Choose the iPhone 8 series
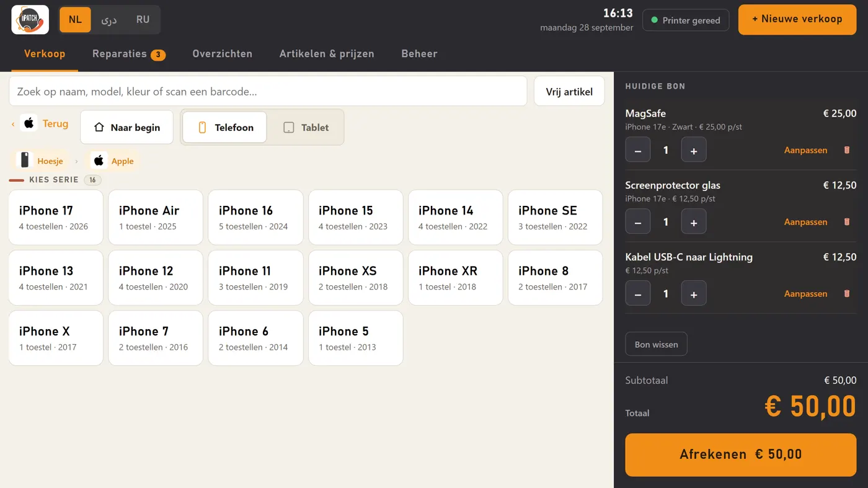This screenshot has width=868, height=488. (556, 278)
